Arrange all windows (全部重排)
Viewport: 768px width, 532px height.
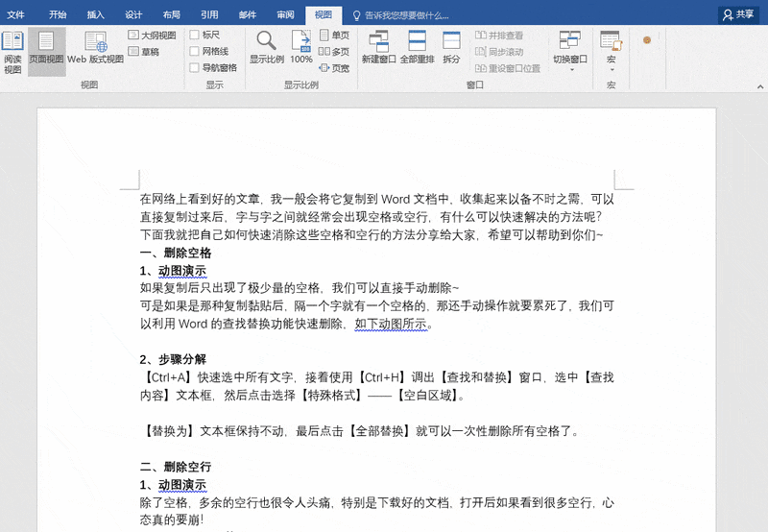pyautogui.click(x=417, y=47)
